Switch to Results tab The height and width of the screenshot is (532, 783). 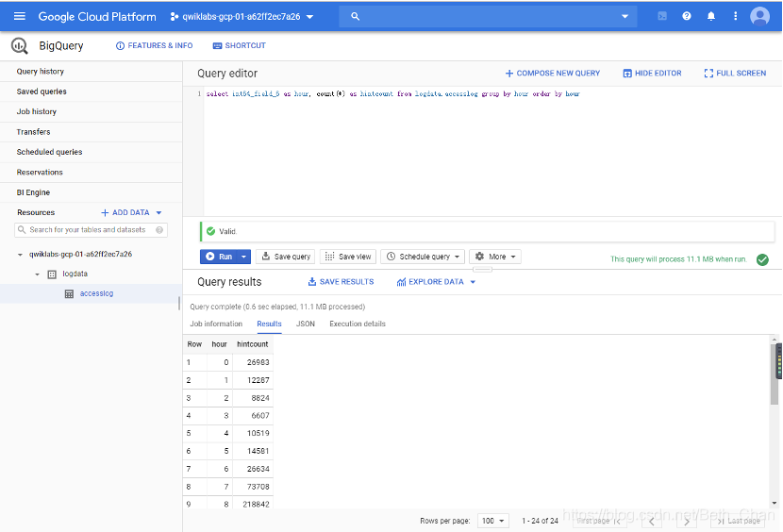pos(269,324)
